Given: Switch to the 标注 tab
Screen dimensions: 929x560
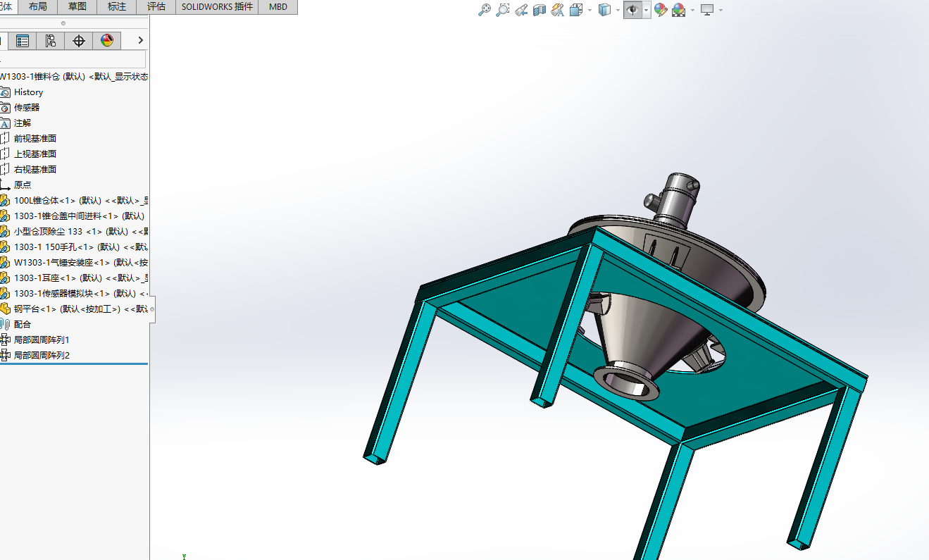Looking at the screenshot, I should pos(117,7).
